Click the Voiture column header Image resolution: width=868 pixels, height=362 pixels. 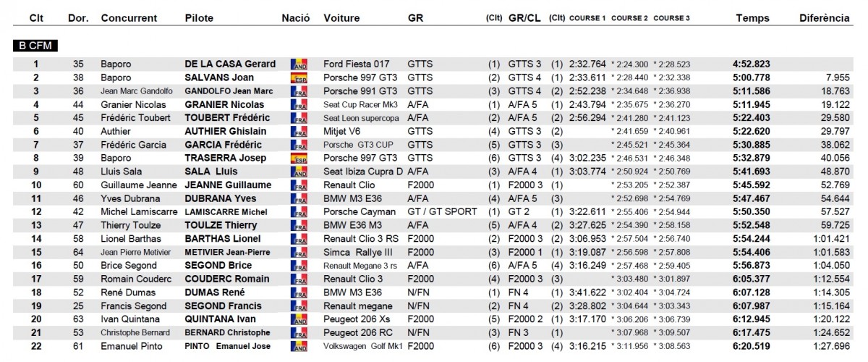(342, 17)
